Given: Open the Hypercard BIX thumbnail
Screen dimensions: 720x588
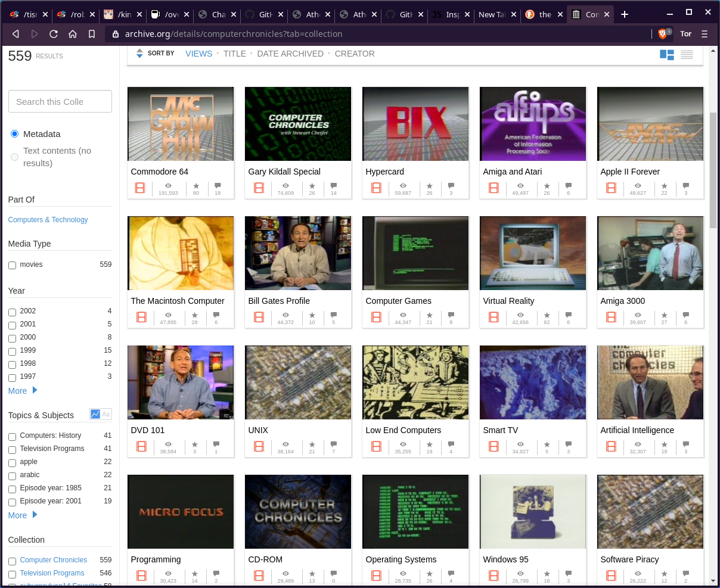Looking at the screenshot, I should (x=415, y=124).
